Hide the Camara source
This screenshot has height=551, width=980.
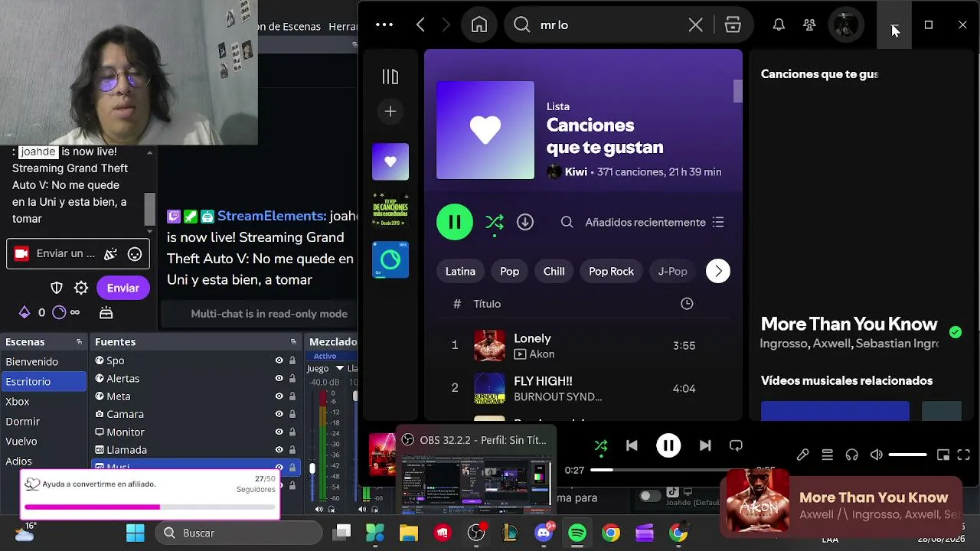(279, 414)
